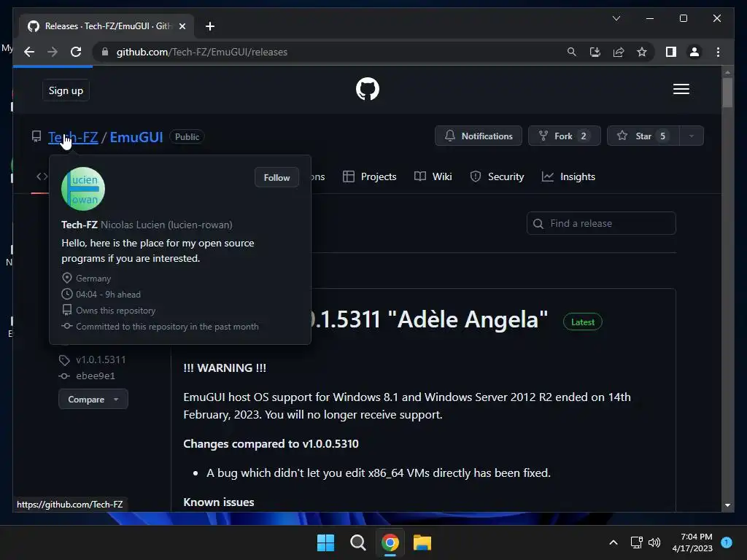747x560 pixels.
Task: Switch to the Projects tab
Action: pyautogui.click(x=370, y=176)
